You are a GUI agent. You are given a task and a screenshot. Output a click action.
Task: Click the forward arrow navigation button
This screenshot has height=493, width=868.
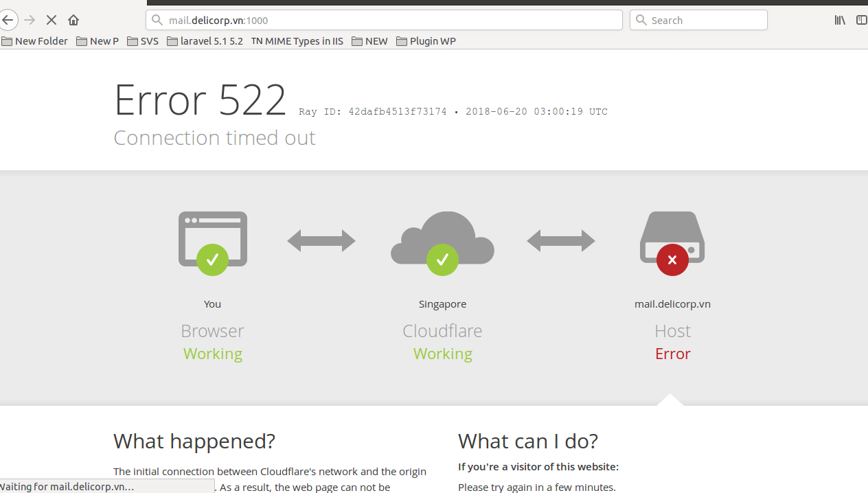(30, 20)
